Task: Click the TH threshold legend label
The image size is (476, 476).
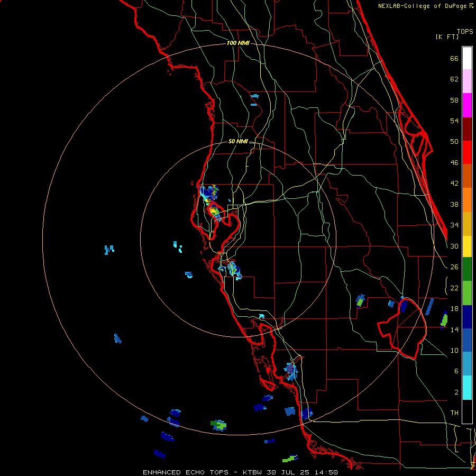Action: 454,413
